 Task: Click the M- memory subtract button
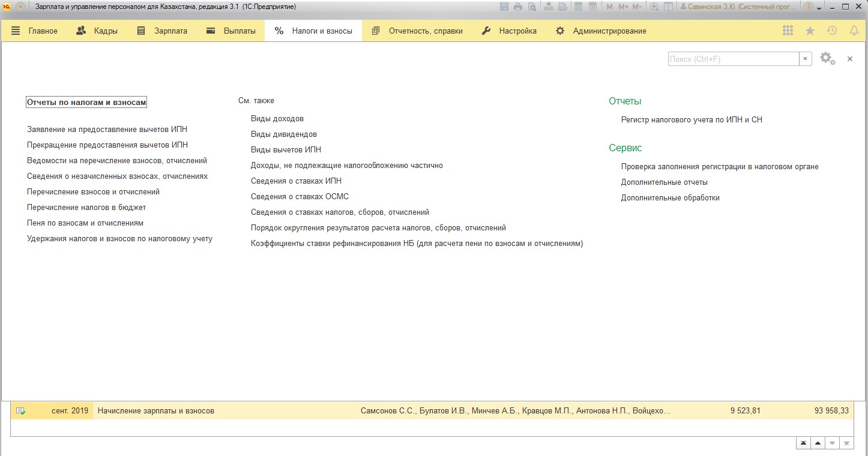(x=637, y=7)
